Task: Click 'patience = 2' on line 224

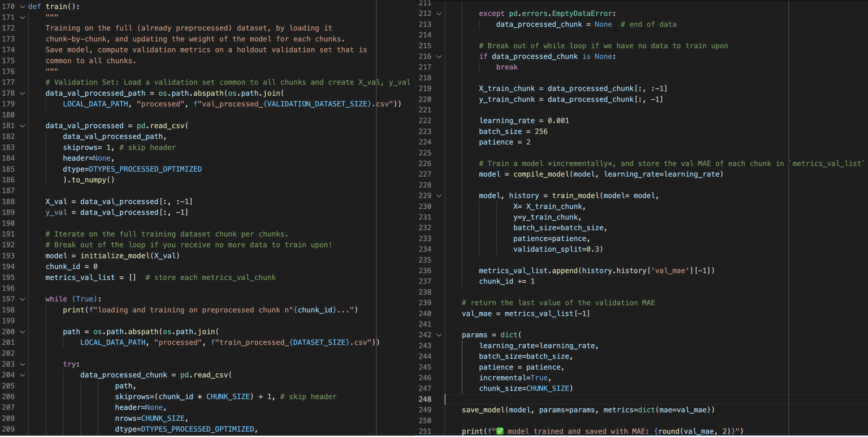Action: tap(504, 142)
